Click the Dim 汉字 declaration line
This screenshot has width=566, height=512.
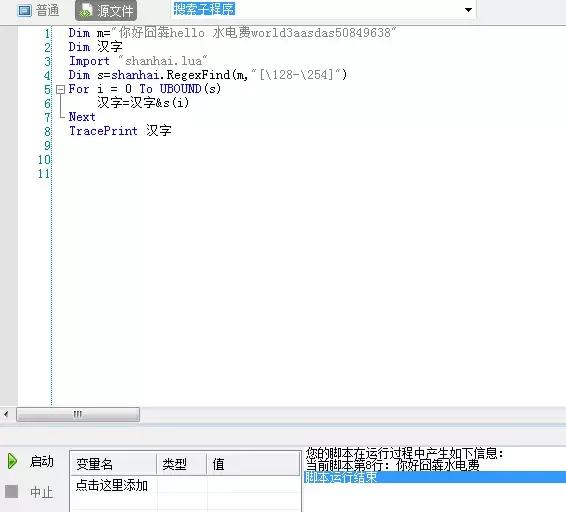tap(96, 47)
